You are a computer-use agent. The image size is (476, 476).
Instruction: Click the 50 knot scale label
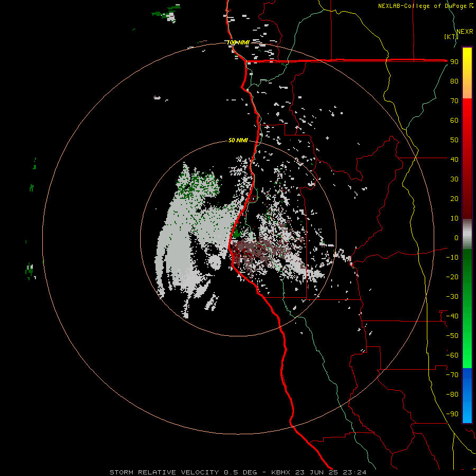tap(454, 140)
